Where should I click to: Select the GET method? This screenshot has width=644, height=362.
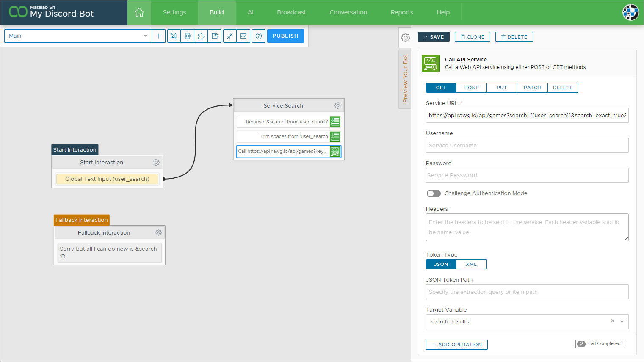point(441,88)
